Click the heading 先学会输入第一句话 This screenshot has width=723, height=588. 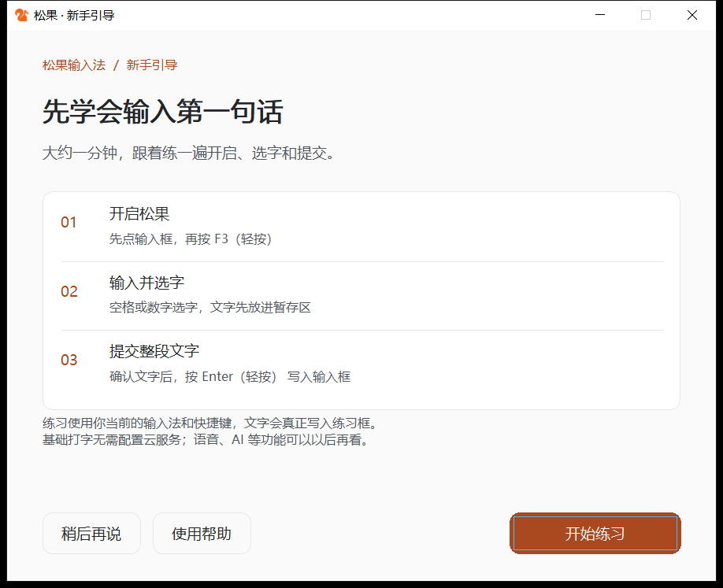[162, 112]
